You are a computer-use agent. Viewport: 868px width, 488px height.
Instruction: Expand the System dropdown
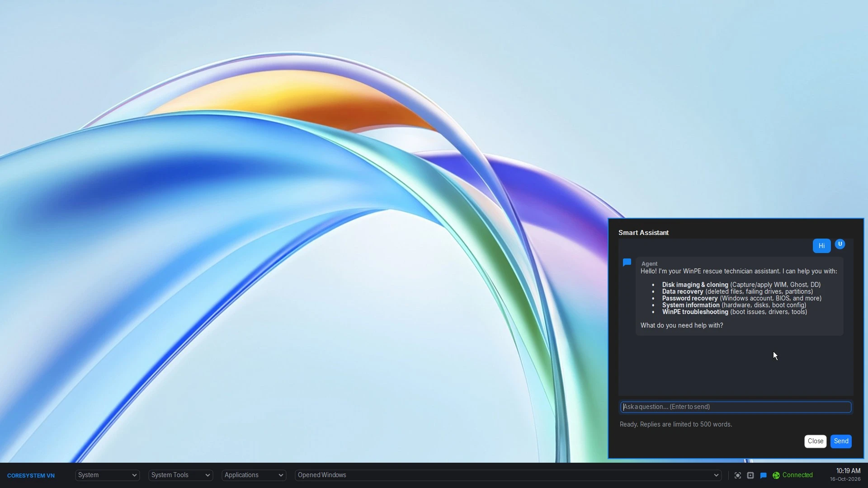click(x=108, y=475)
